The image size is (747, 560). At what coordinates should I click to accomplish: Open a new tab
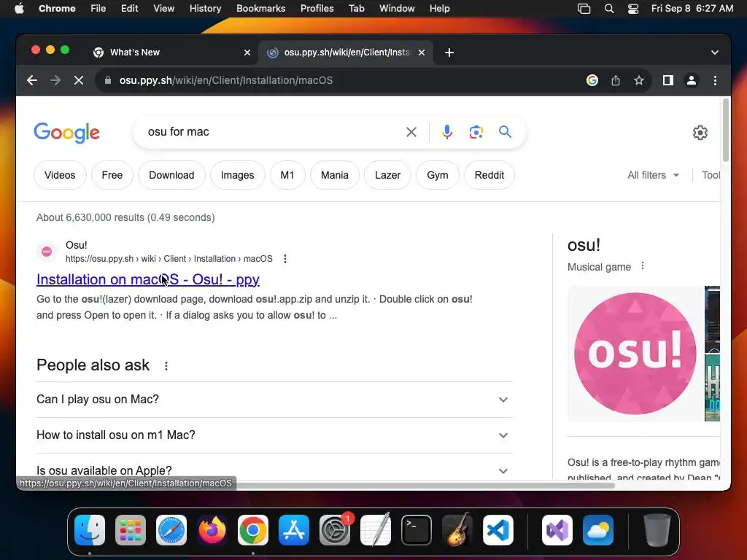click(x=449, y=52)
